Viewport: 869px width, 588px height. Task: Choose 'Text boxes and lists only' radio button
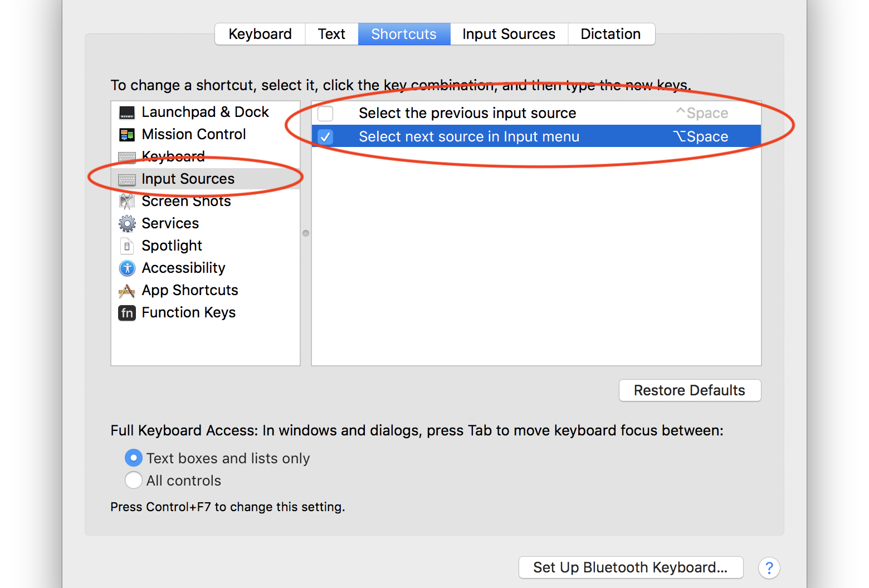(134, 458)
